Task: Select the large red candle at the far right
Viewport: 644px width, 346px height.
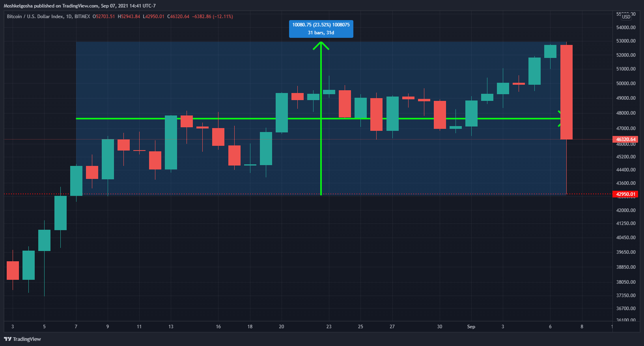Action: [566, 92]
